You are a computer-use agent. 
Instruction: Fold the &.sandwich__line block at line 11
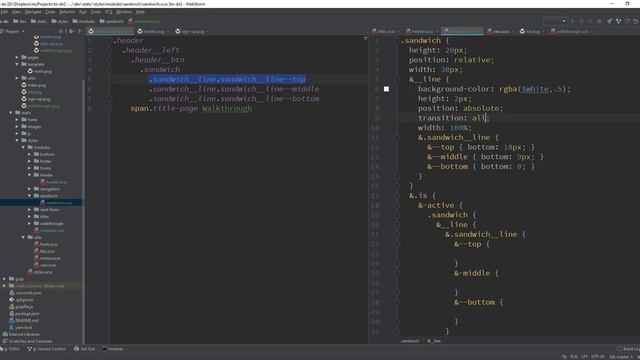tap(397, 138)
